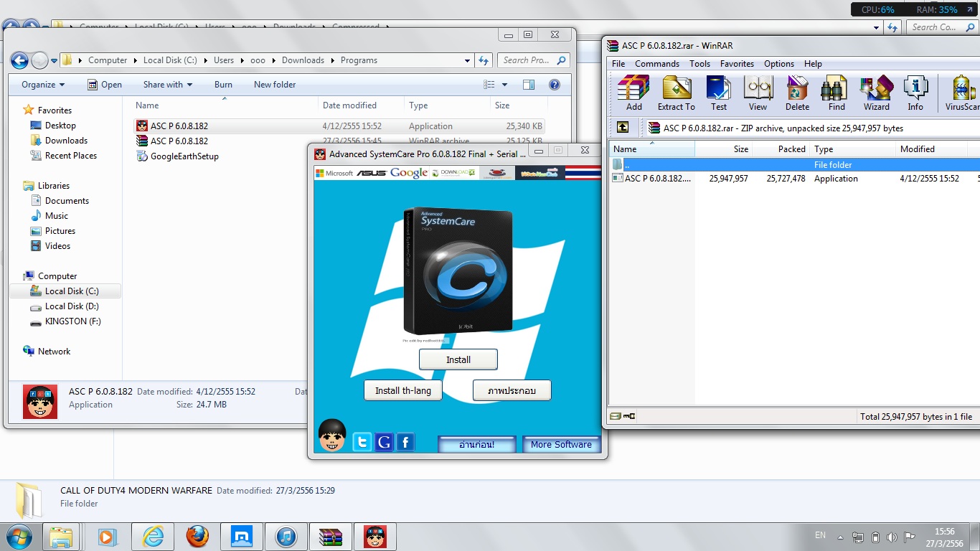Open Explorer help via the question mark icon
Viewport: 980px width, 551px height.
pyautogui.click(x=554, y=85)
